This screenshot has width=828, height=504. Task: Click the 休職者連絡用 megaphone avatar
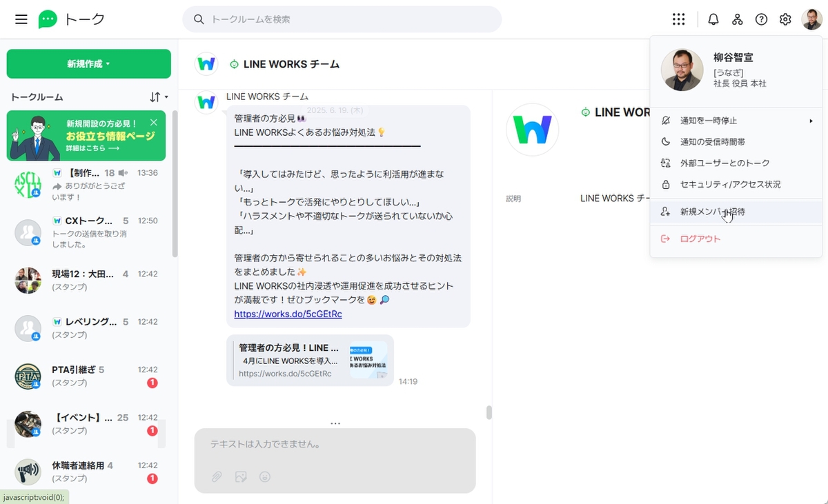coord(28,472)
